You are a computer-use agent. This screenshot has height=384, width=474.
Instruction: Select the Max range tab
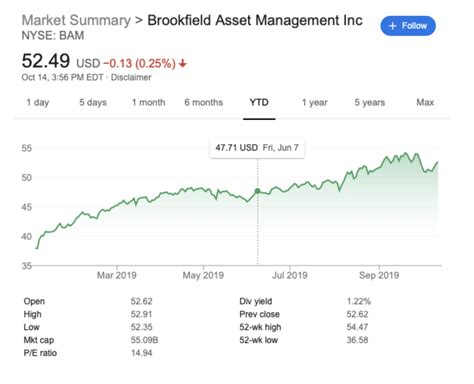click(x=425, y=102)
